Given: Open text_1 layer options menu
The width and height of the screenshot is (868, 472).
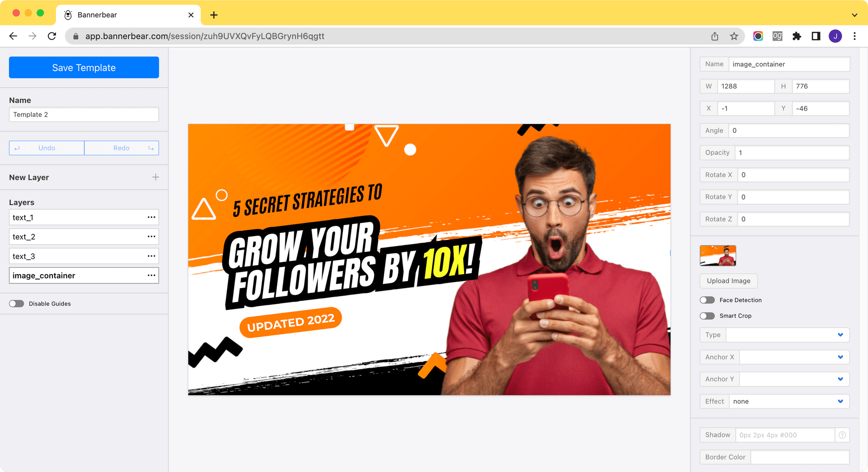Looking at the screenshot, I should click(x=151, y=217).
